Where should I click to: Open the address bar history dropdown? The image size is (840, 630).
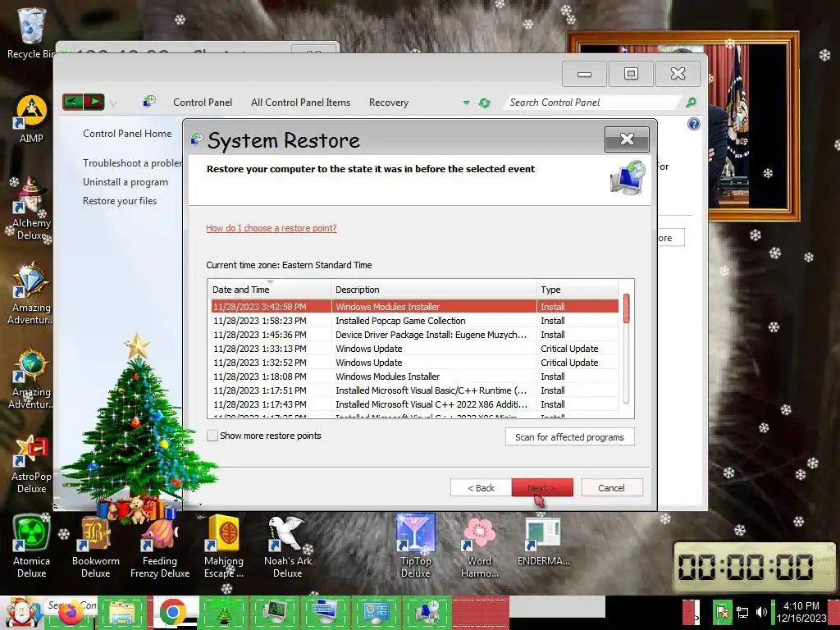[x=466, y=103]
